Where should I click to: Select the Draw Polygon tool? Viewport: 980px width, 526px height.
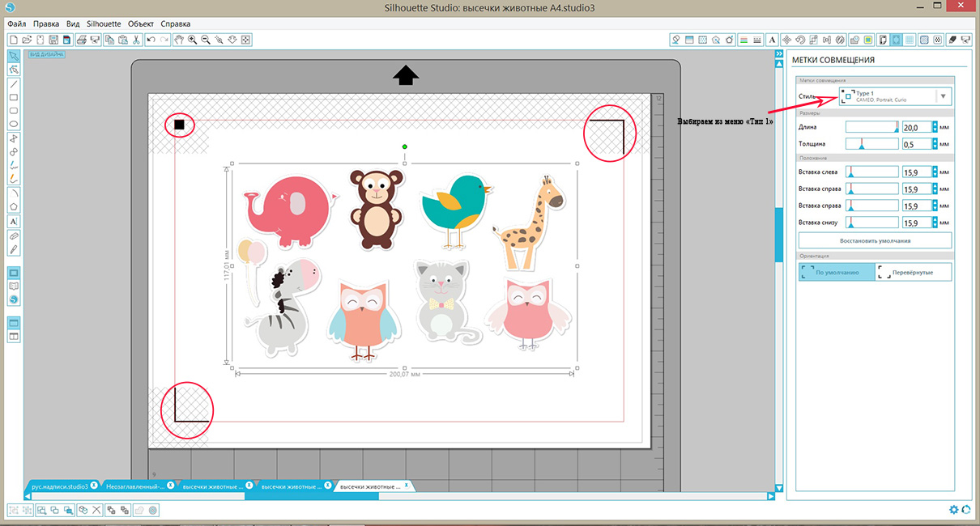pos(14,207)
